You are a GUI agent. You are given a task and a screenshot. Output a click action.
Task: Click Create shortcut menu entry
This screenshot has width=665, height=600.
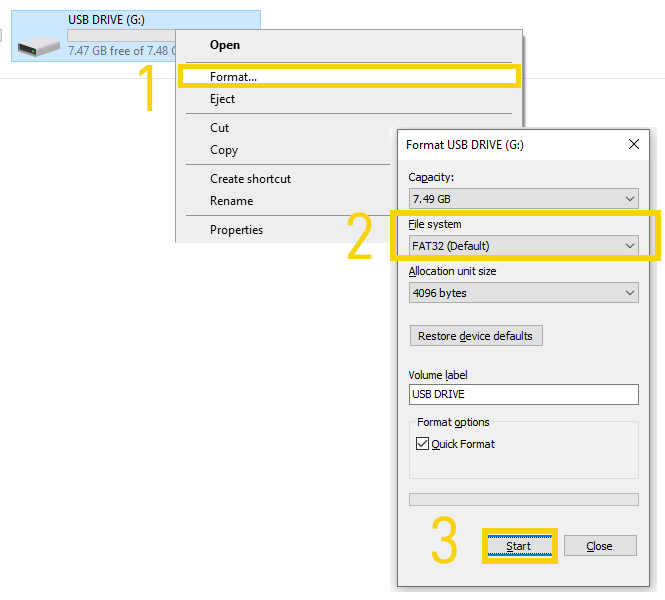click(250, 179)
